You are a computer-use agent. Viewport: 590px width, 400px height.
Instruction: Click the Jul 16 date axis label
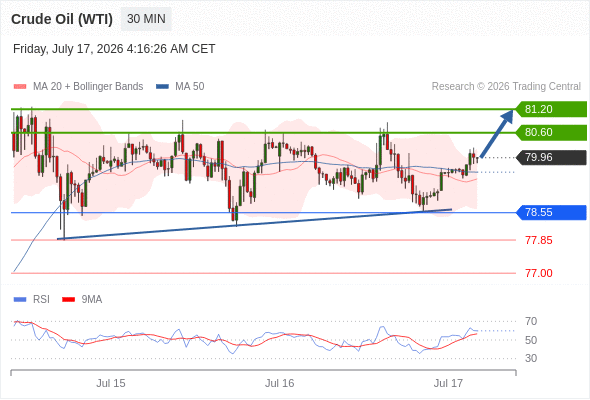279,383
